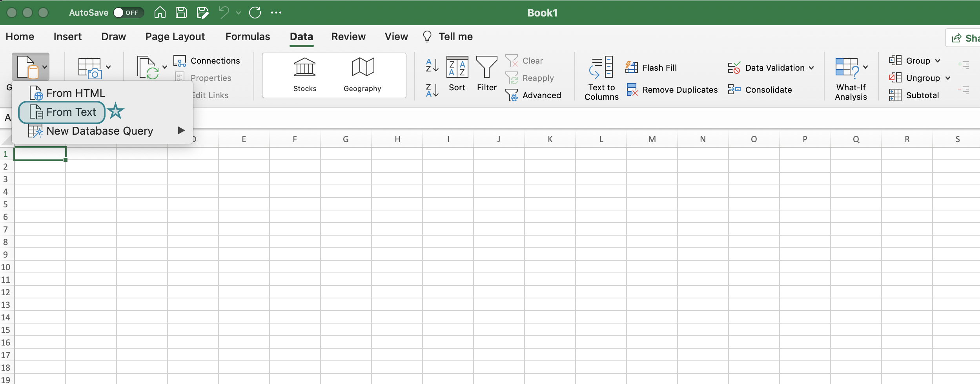Click the Save As pencil-disk icon
The image size is (980, 384).
[x=202, y=13]
